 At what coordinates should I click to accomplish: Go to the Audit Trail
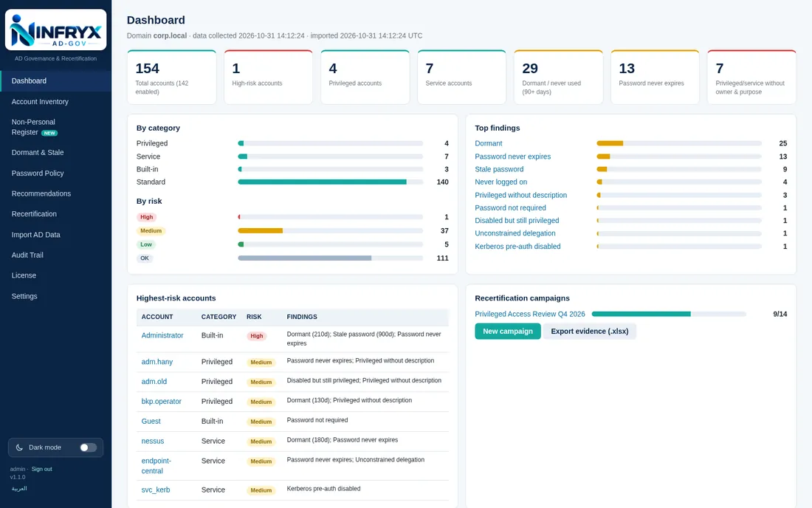pos(56,255)
